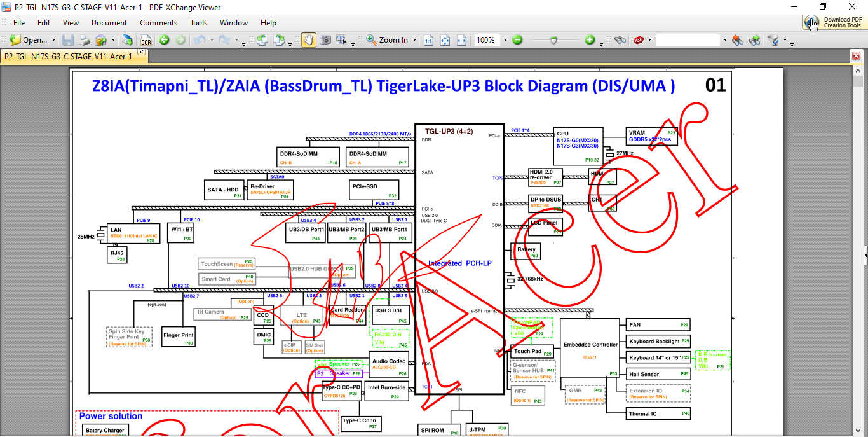
Task: Click the search text input box
Action: pyautogui.click(x=688, y=40)
